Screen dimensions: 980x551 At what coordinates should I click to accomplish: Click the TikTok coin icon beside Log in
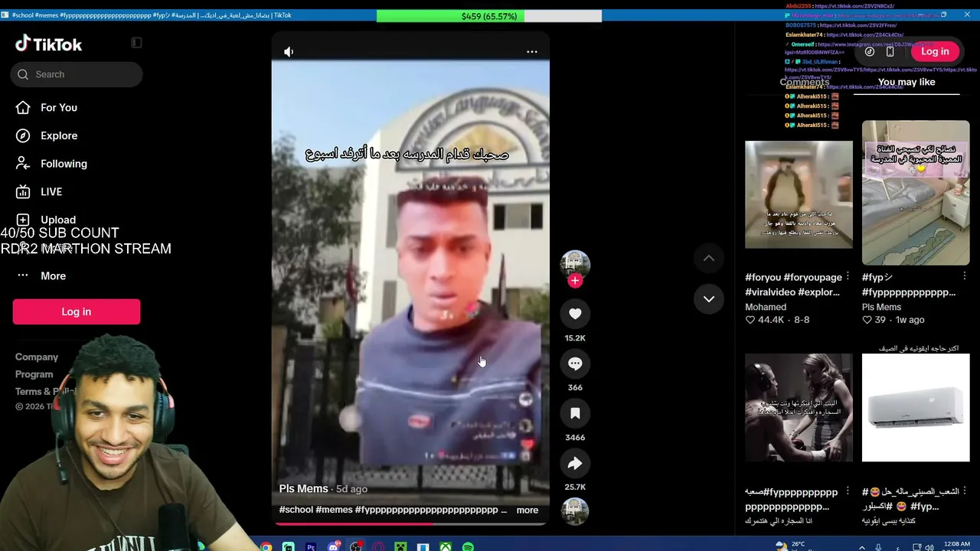pyautogui.click(x=870, y=51)
